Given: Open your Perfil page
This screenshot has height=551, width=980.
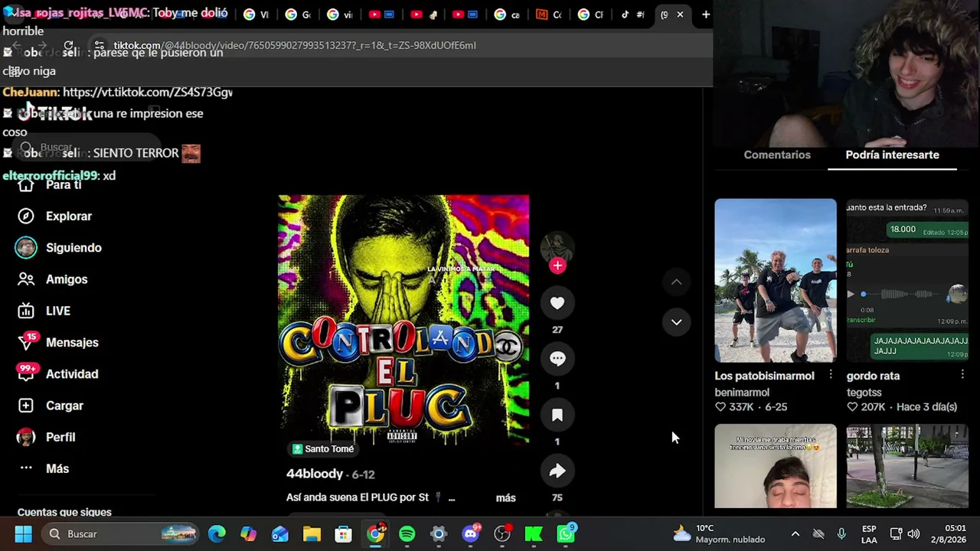Looking at the screenshot, I should click(46, 437).
